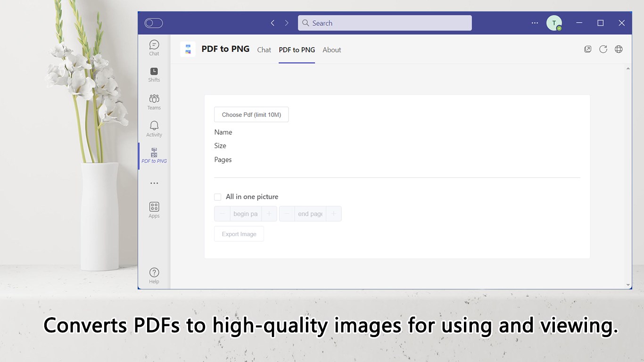Pop out the app in new window

[x=588, y=49]
